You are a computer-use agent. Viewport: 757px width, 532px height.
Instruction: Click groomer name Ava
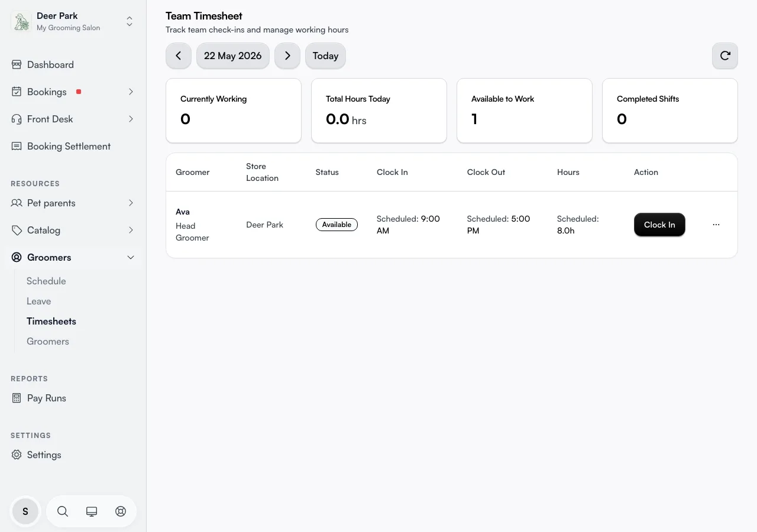[183, 212]
